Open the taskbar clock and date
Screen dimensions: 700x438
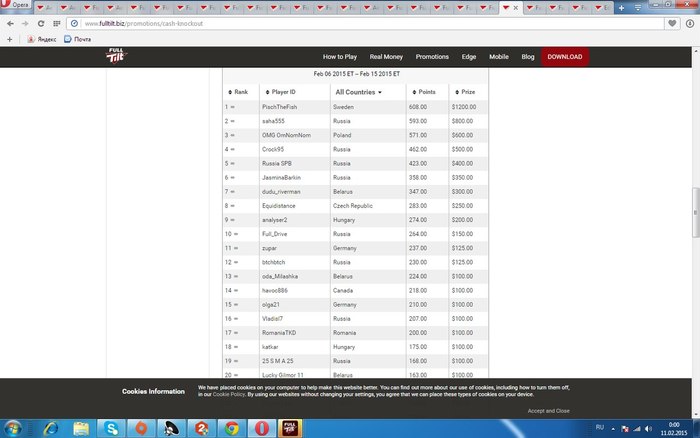pos(674,429)
